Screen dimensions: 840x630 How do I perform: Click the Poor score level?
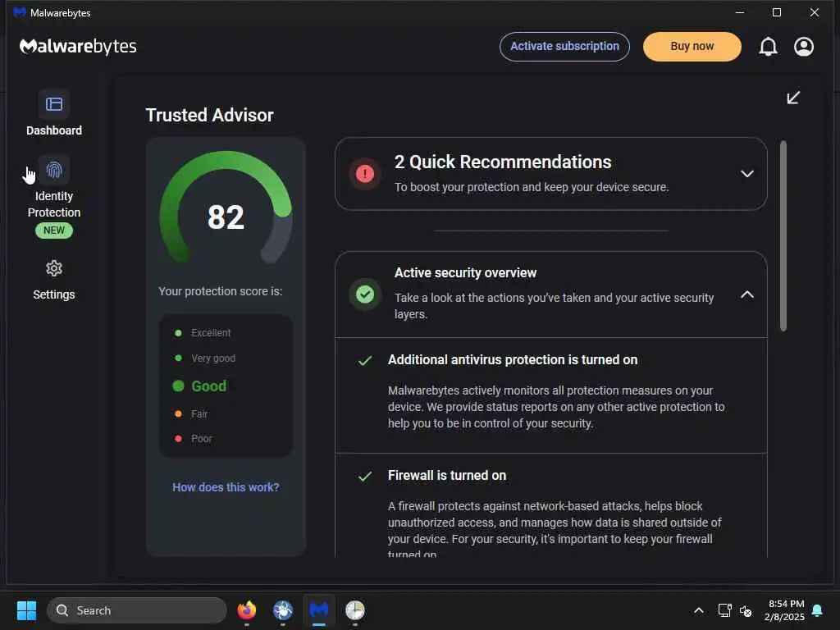(x=202, y=439)
